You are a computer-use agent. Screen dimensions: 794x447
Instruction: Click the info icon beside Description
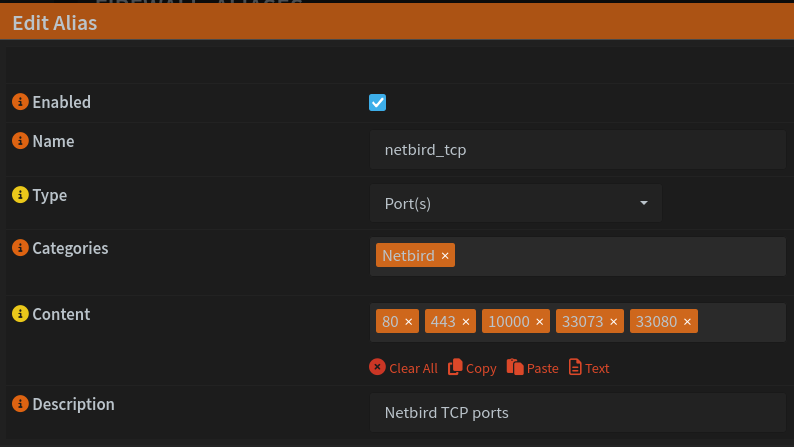click(19, 404)
